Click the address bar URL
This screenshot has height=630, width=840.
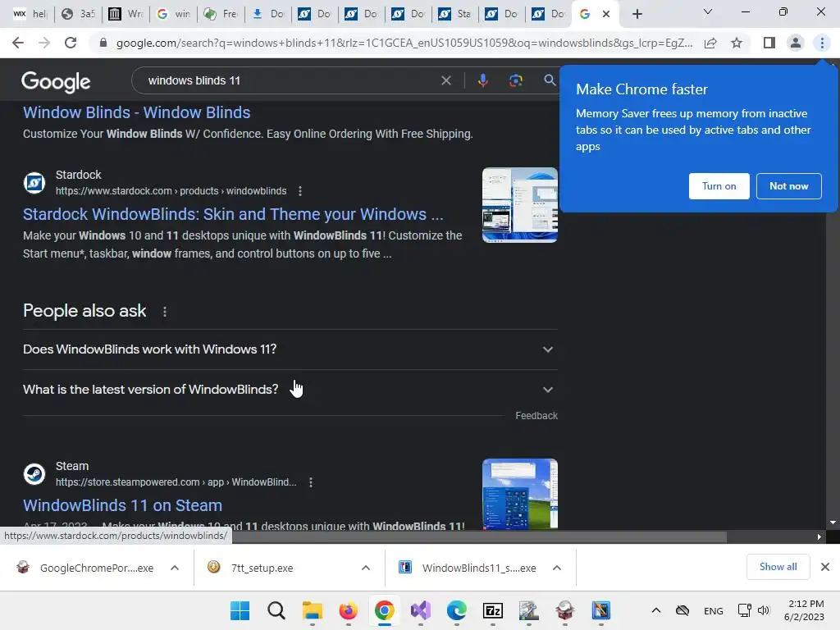[x=404, y=43]
